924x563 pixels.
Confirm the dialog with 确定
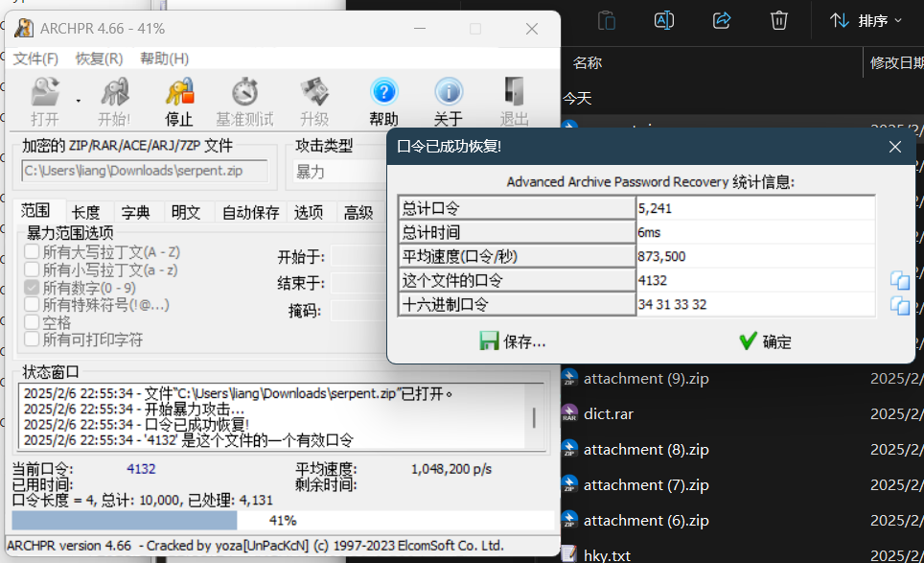tap(766, 341)
